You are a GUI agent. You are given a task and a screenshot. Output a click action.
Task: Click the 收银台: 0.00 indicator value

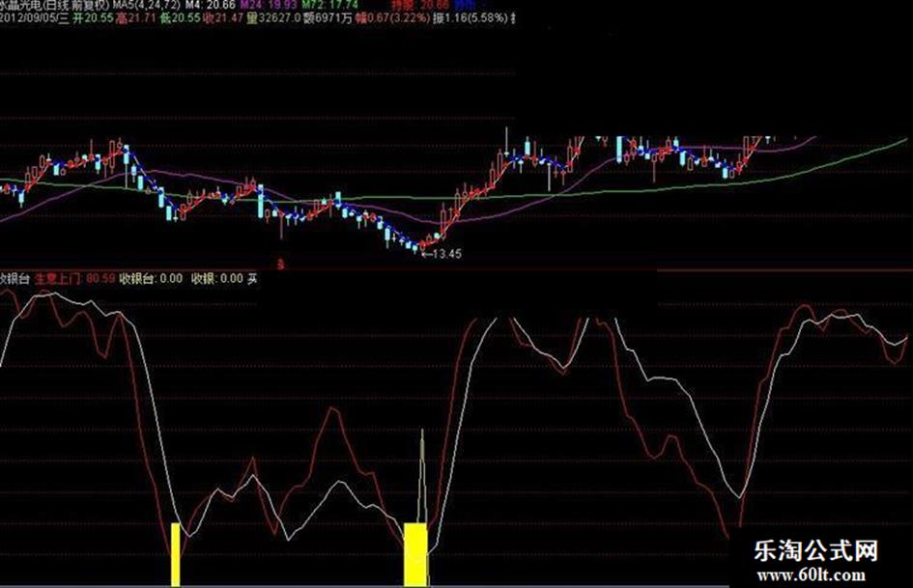pos(151,278)
